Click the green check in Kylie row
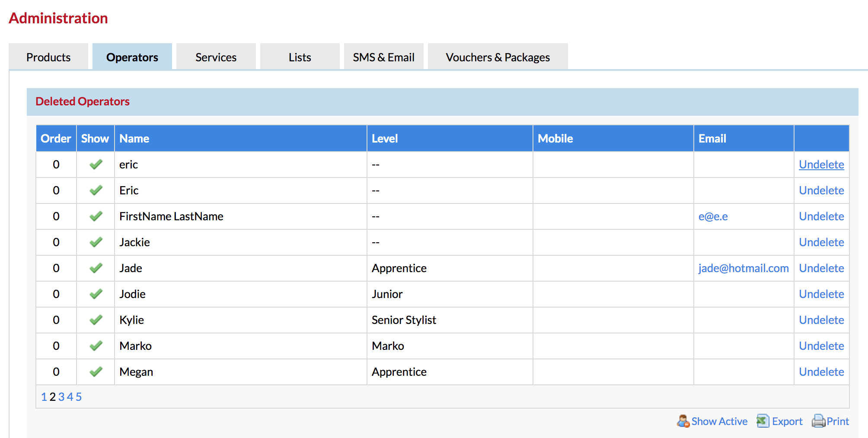The height and width of the screenshot is (438, 868). (x=96, y=320)
